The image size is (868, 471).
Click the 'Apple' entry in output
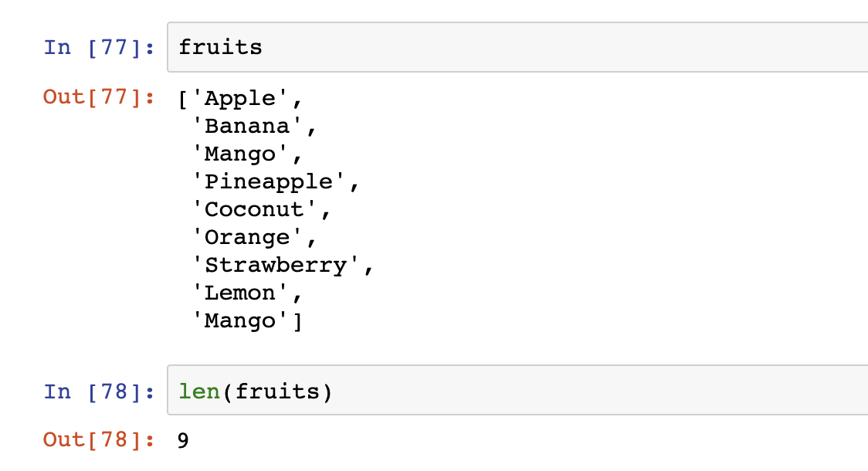coord(240,99)
